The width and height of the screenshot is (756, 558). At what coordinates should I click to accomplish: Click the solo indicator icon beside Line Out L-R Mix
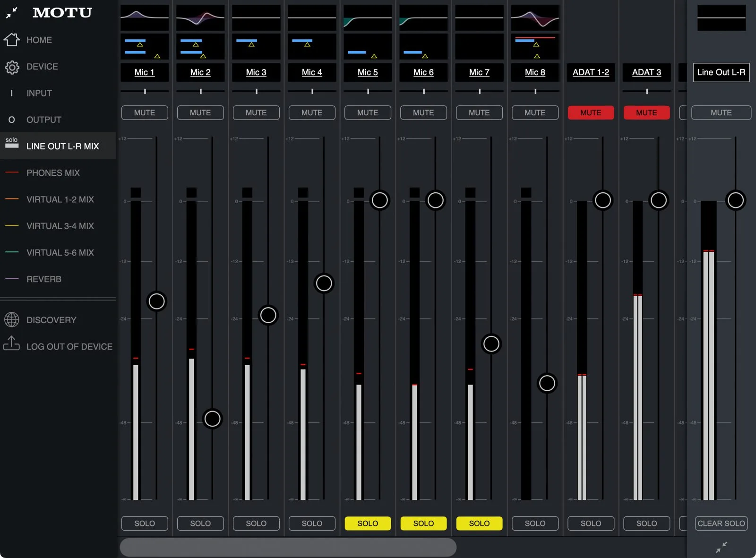click(12, 143)
